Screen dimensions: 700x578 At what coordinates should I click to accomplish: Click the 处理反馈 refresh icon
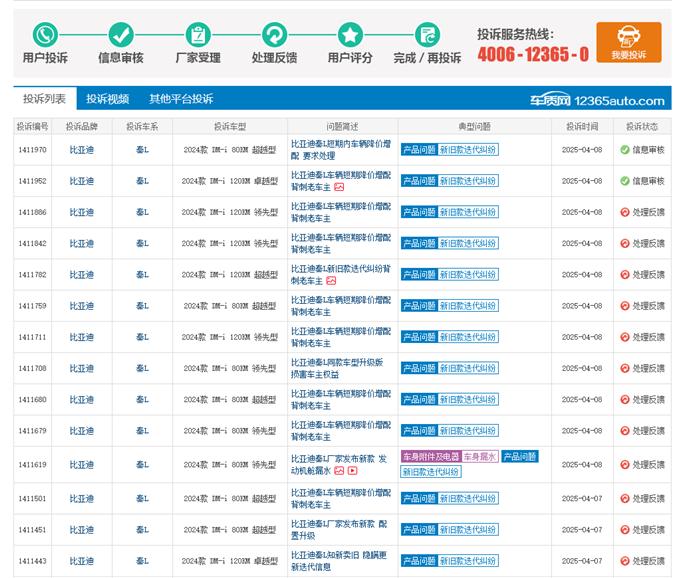pyautogui.click(x=274, y=35)
